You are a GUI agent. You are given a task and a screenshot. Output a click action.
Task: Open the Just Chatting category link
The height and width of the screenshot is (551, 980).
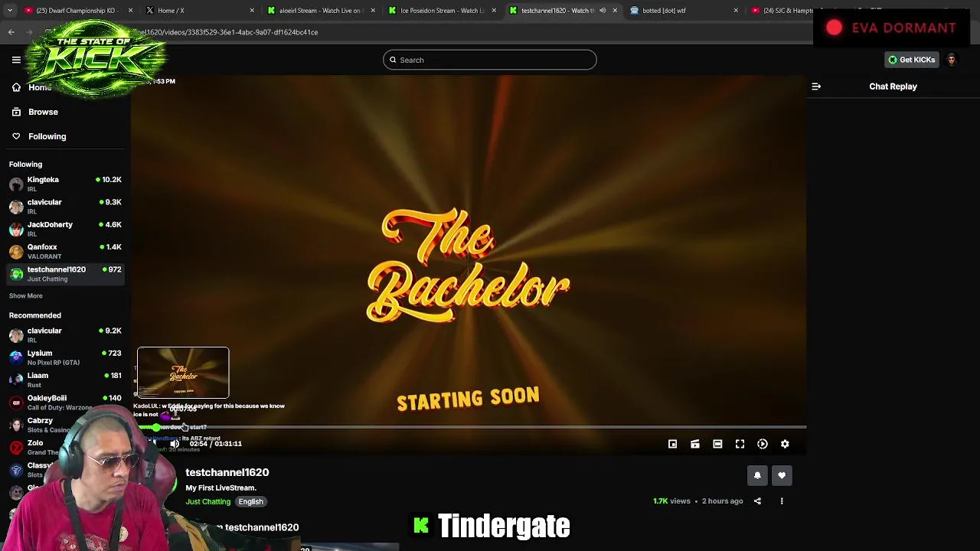207,502
